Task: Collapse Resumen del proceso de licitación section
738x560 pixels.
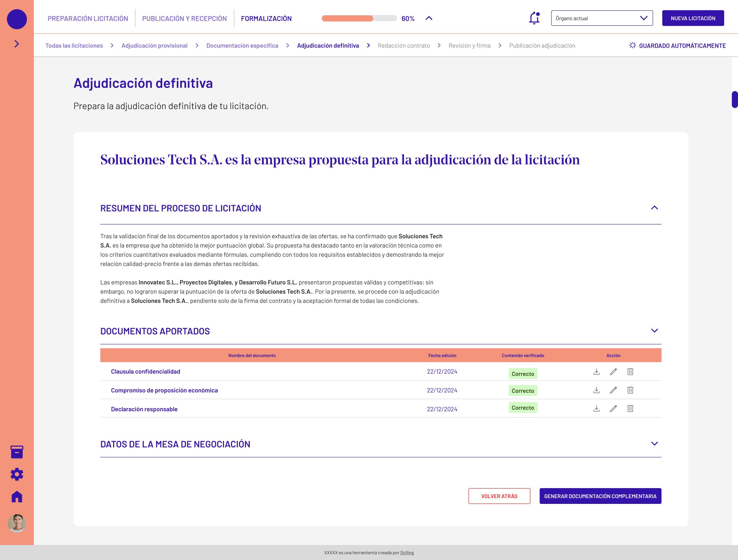Action: [654, 208]
